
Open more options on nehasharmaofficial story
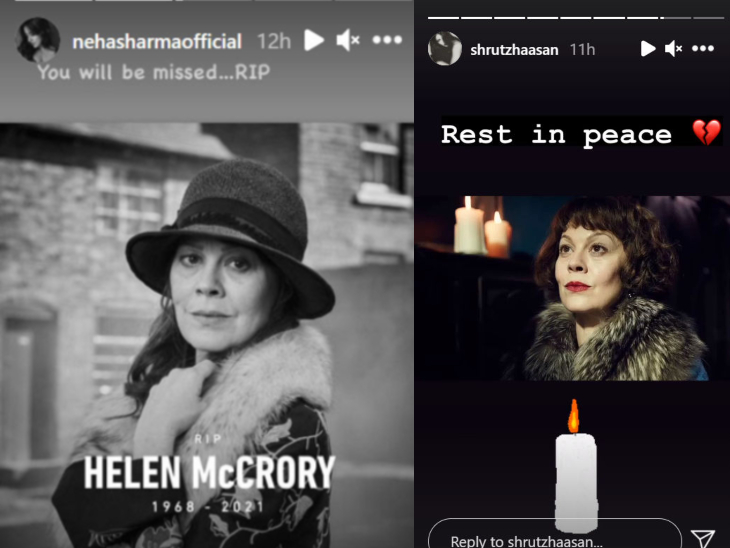tap(387, 41)
